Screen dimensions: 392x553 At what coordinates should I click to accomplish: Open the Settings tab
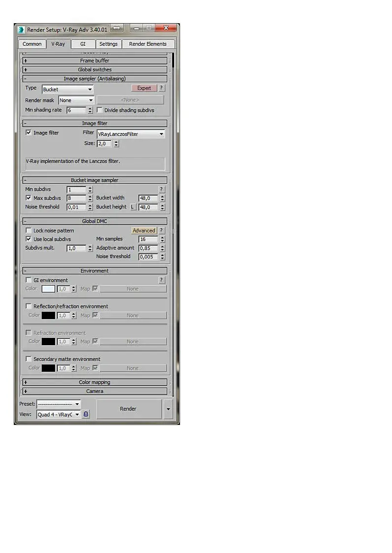pyautogui.click(x=109, y=44)
